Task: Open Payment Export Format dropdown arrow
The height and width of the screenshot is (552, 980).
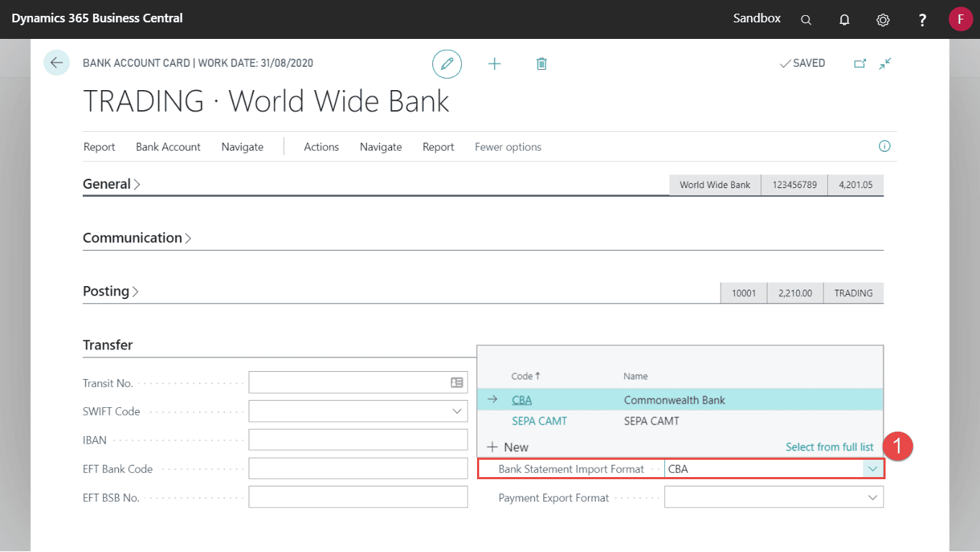Action: click(x=873, y=497)
